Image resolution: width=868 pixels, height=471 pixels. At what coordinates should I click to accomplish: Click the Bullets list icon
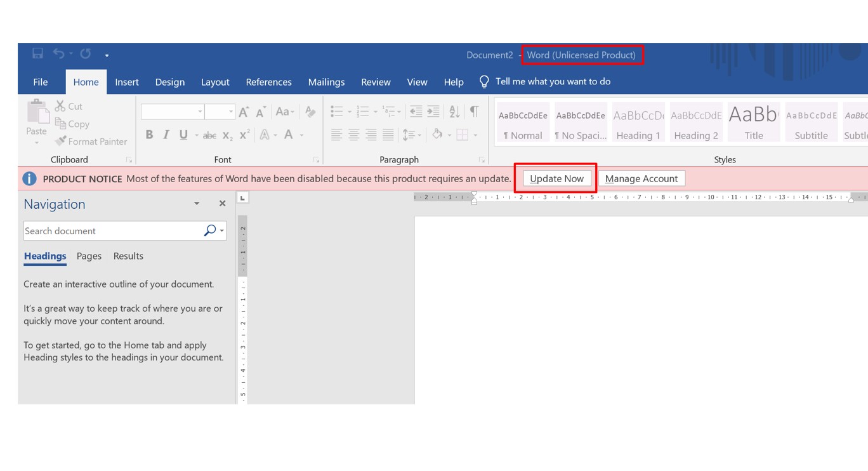coord(337,112)
